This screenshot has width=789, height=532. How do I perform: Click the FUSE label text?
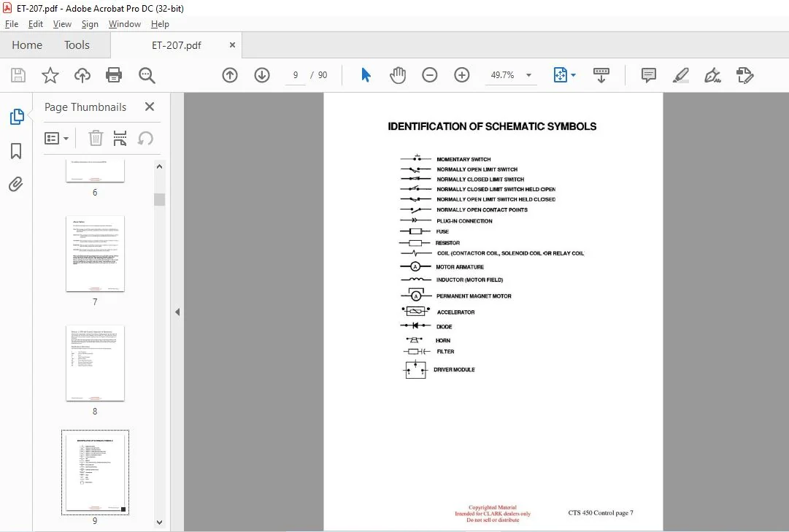pos(442,232)
